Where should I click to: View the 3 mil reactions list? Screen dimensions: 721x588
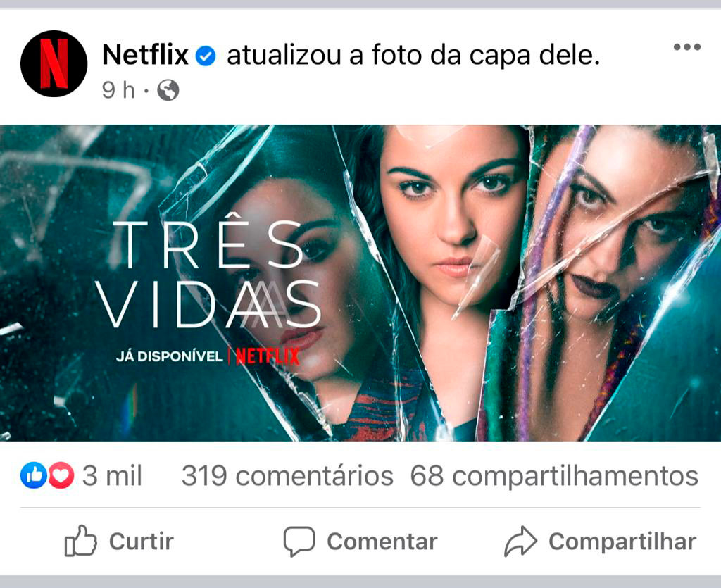(x=112, y=476)
